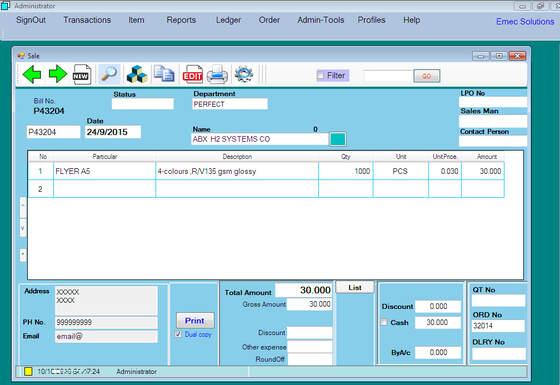Screen dimensions: 560x385
Task: Click the Sale window title icon
Action: [x=21, y=56]
